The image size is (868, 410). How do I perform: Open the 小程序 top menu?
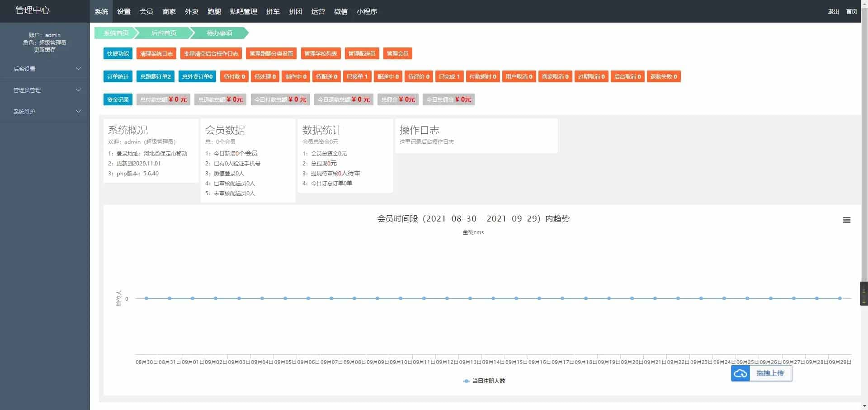click(366, 11)
